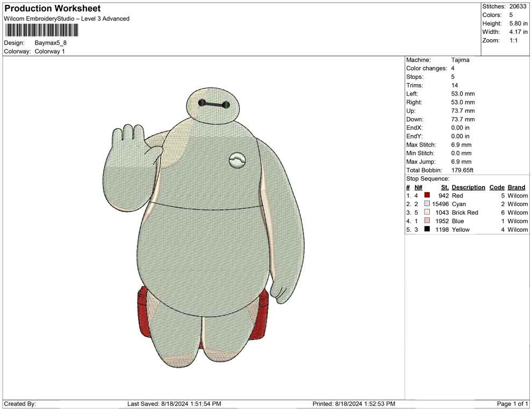Click the Machine value 'Tajima'
The image size is (532, 409).
[x=460, y=60]
